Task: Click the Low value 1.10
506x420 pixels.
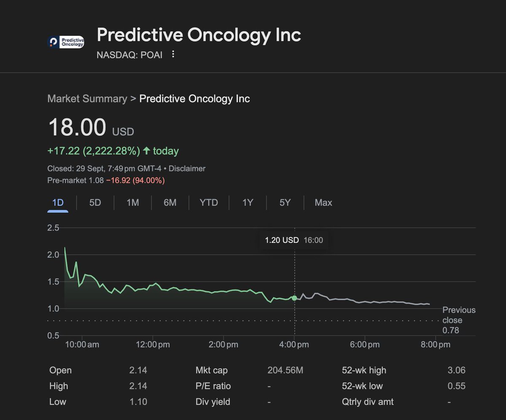Action: click(138, 401)
